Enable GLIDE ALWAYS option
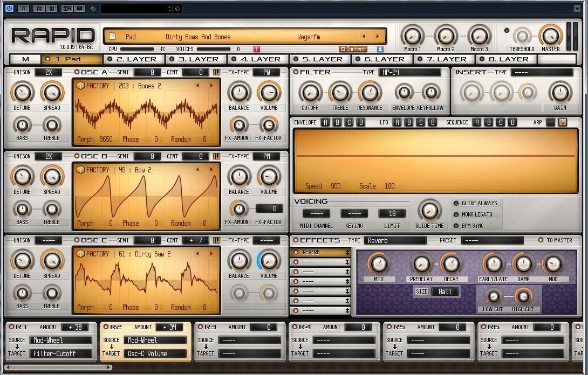Image resolution: width=588 pixels, height=375 pixels. 456,203
